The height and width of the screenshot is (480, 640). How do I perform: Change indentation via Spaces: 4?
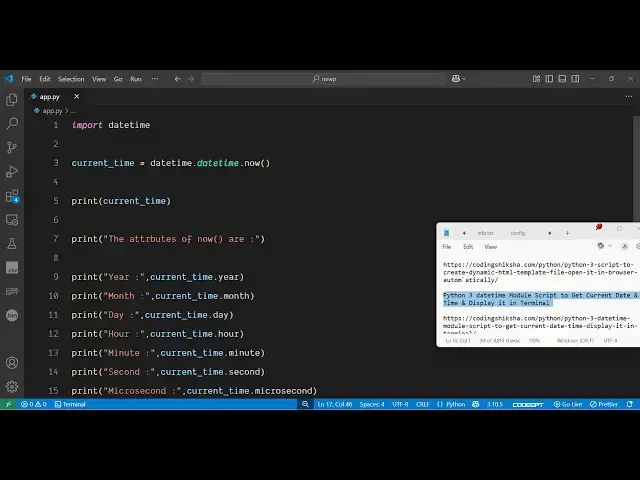(x=372, y=404)
